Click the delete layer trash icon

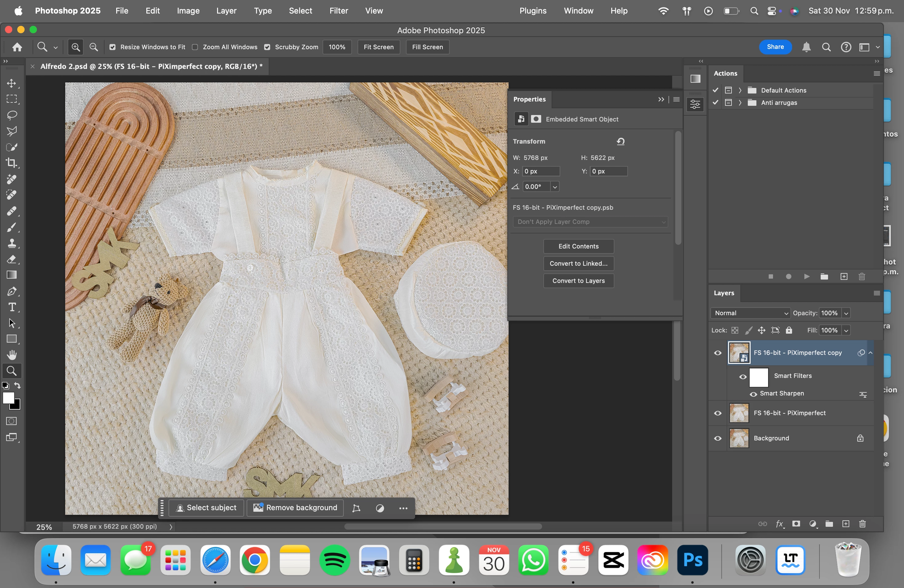tap(862, 524)
